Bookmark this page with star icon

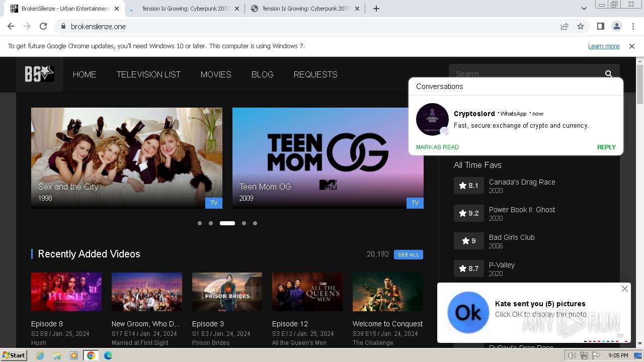pos(581,26)
